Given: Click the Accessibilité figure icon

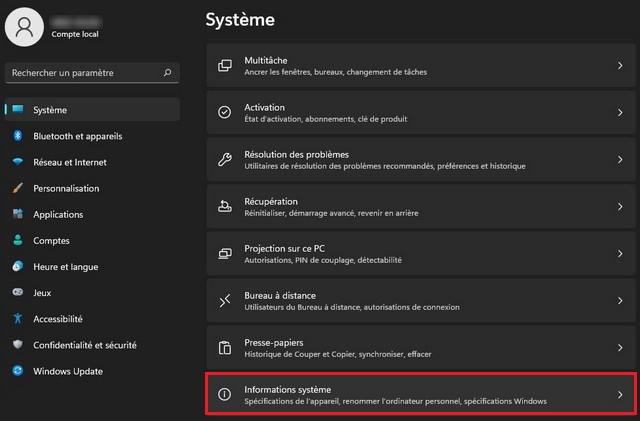Looking at the screenshot, I should [18, 318].
